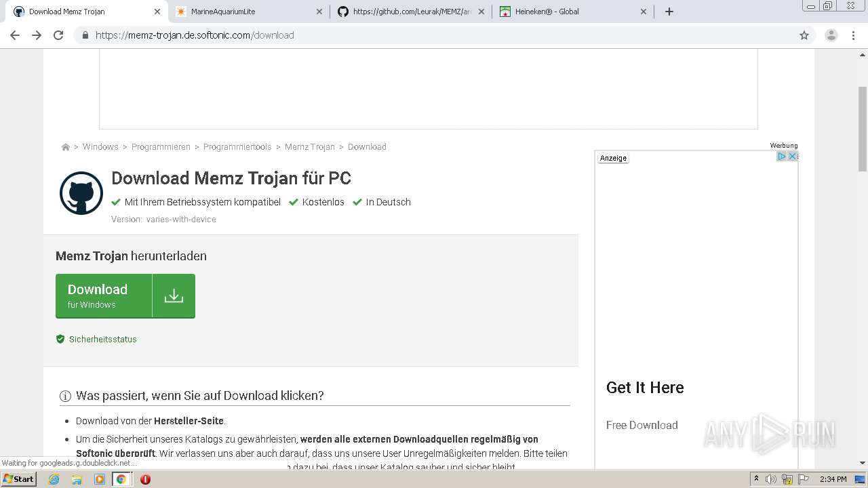Screen dimensions: 868x488
Task: Bookmark this page with the star icon
Action: pos(804,35)
